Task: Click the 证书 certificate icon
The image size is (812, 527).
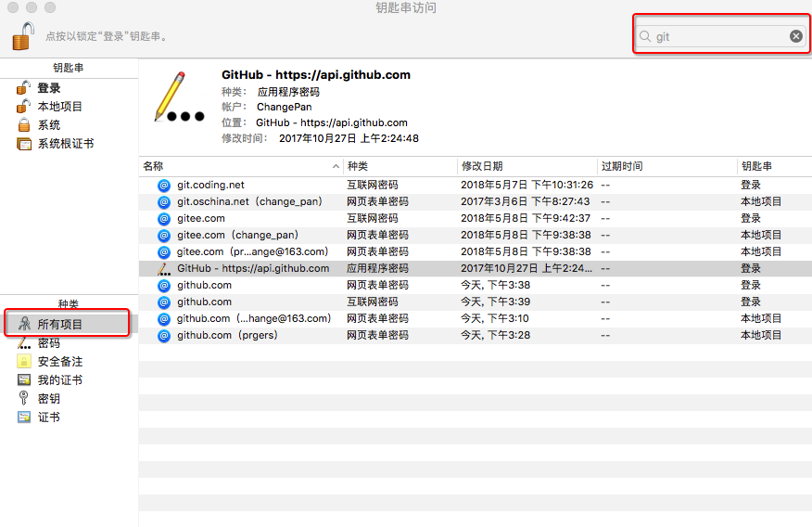Action: point(24,418)
